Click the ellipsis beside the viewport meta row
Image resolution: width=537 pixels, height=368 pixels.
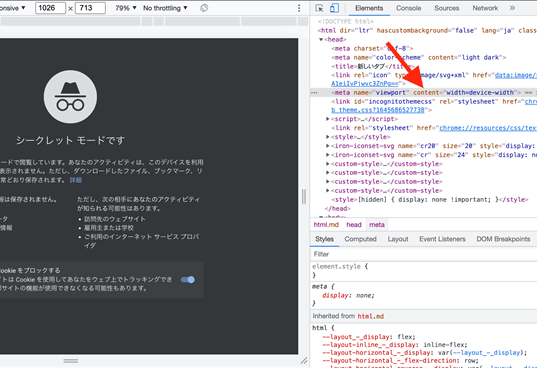coord(314,93)
